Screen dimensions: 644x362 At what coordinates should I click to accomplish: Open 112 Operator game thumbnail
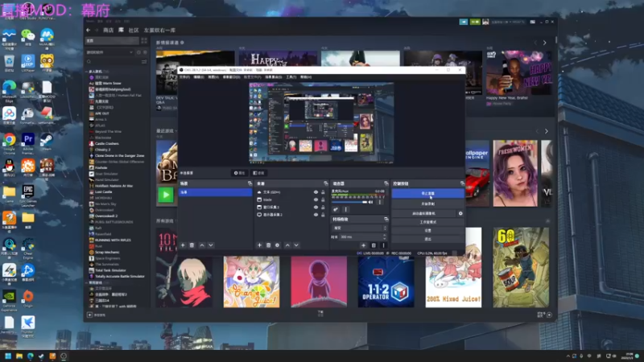click(386, 282)
